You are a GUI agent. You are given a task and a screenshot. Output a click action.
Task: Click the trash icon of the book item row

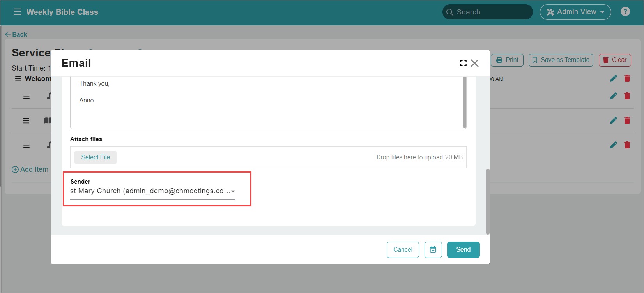point(627,120)
